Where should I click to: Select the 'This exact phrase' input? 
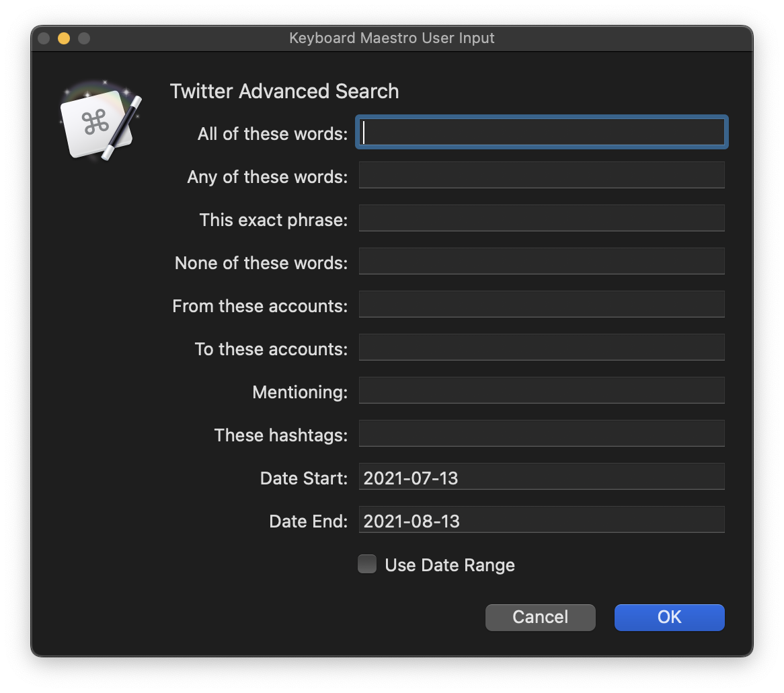(541, 218)
